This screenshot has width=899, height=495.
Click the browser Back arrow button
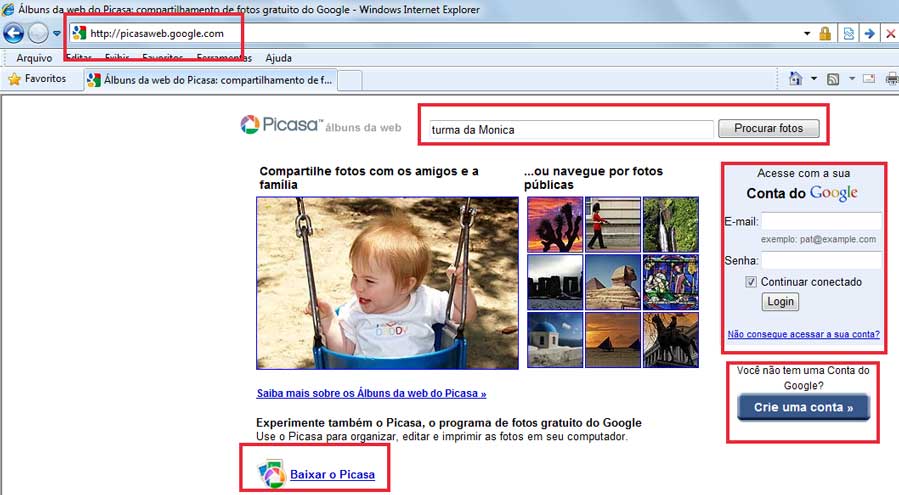13,33
